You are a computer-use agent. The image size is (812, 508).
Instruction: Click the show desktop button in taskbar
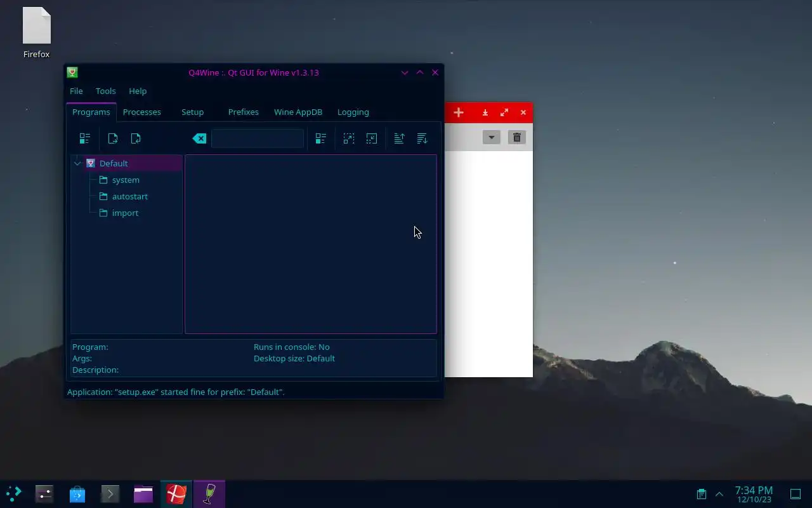(795, 493)
